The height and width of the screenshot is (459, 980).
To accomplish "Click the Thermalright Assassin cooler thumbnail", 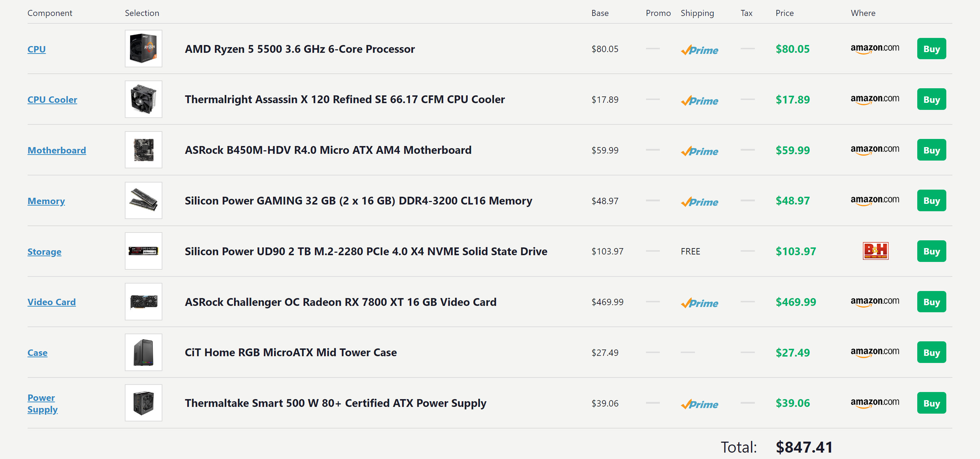I will [x=144, y=99].
